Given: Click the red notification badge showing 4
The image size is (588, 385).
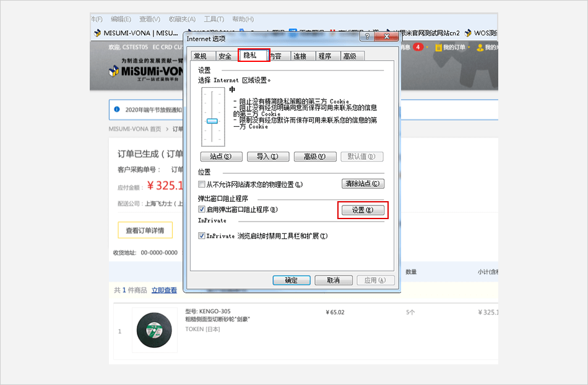Looking at the screenshot, I should click(419, 47).
